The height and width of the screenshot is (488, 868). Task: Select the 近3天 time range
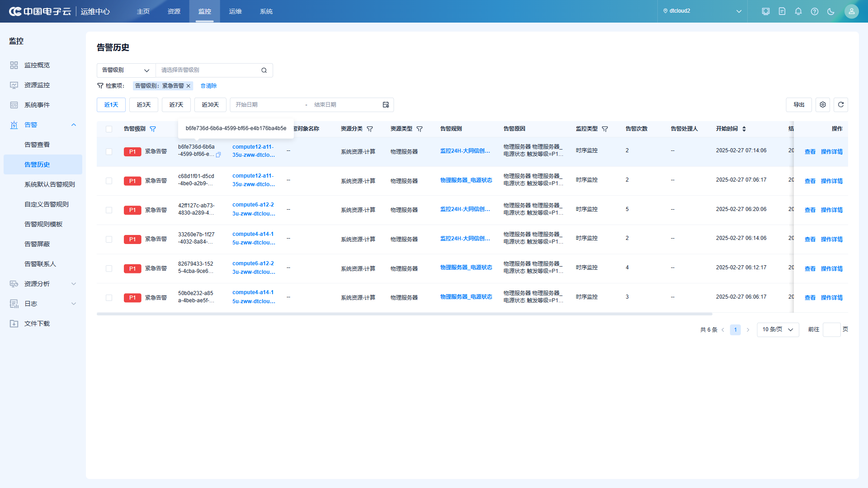pyautogui.click(x=144, y=105)
